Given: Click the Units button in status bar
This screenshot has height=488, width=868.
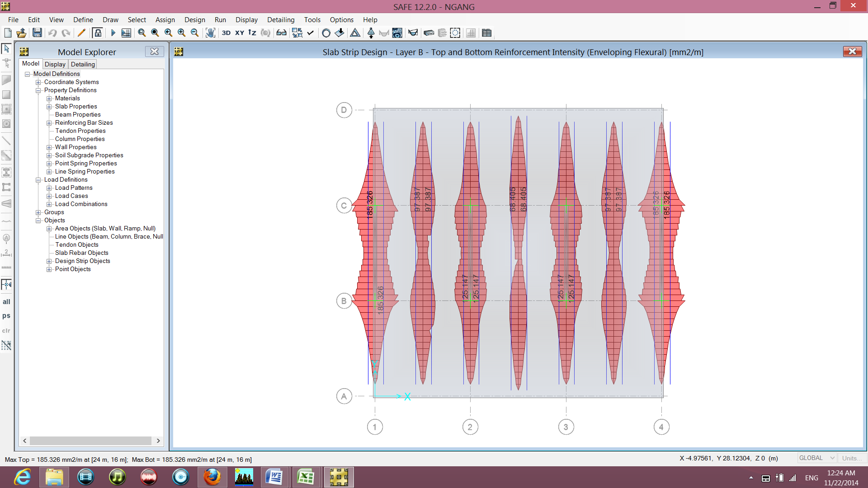Looking at the screenshot, I should tap(851, 458).
